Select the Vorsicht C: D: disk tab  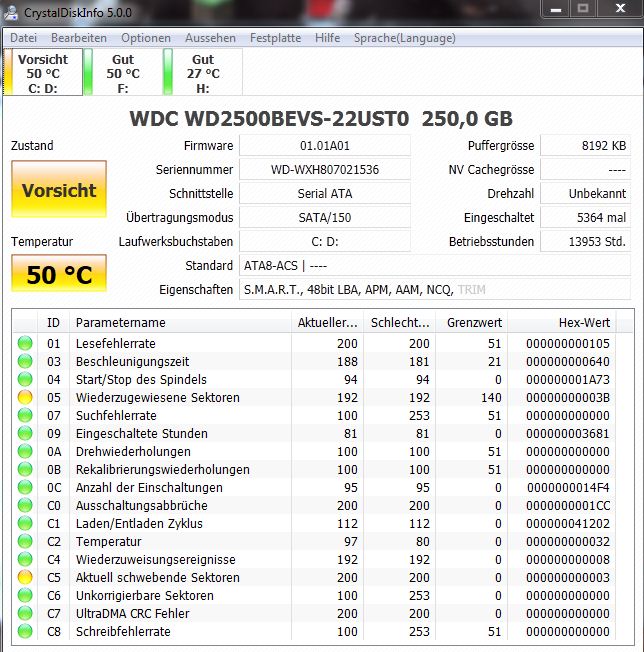[x=43, y=72]
